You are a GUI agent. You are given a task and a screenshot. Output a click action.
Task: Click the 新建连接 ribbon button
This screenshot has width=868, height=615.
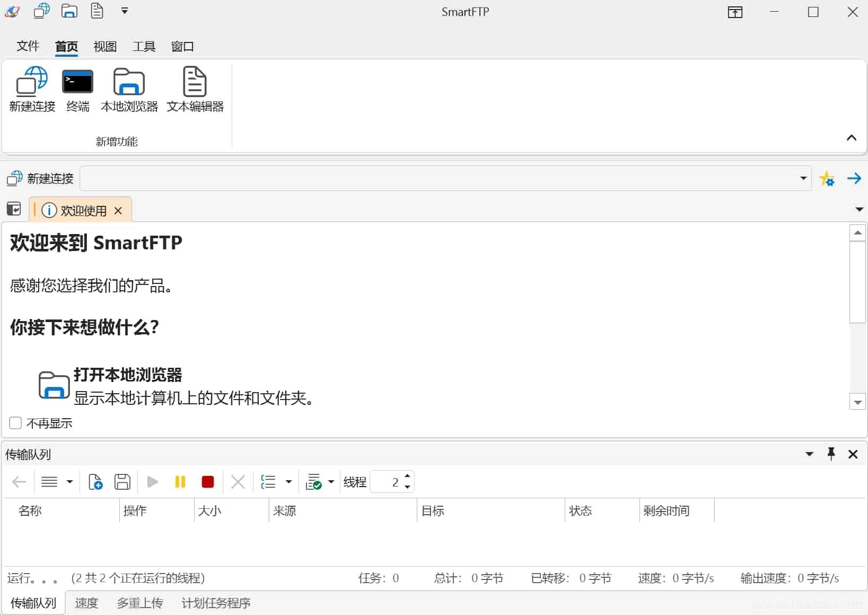(32, 89)
